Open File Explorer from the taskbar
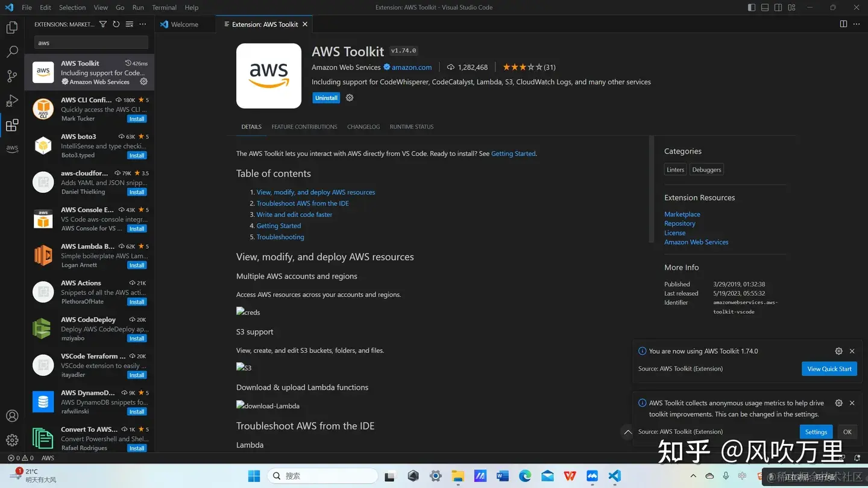This screenshot has height=488, width=868. (x=458, y=476)
